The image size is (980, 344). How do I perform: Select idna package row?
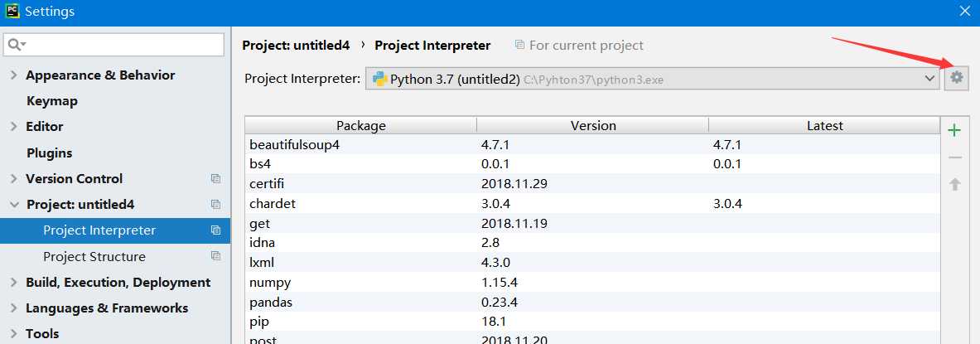click(x=591, y=243)
